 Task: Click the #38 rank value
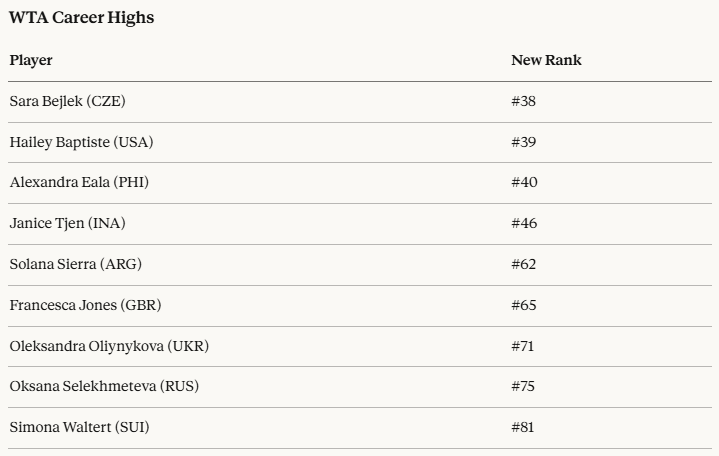(x=524, y=101)
